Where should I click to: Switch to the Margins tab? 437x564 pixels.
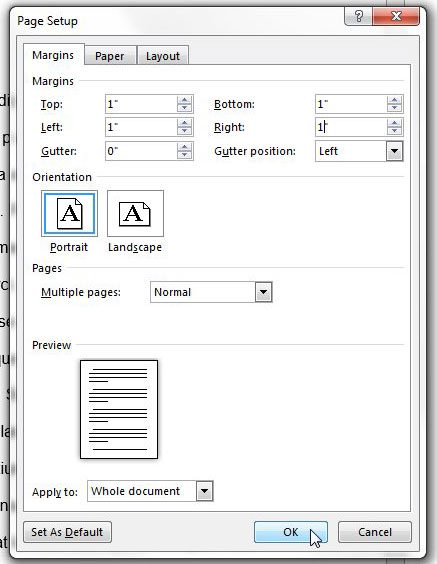click(53, 55)
